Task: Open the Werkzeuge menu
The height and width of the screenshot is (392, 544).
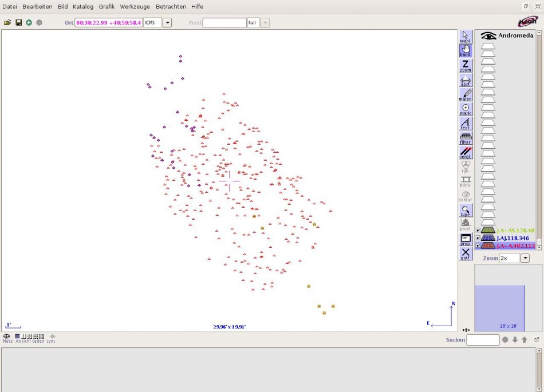Action: pyautogui.click(x=135, y=6)
